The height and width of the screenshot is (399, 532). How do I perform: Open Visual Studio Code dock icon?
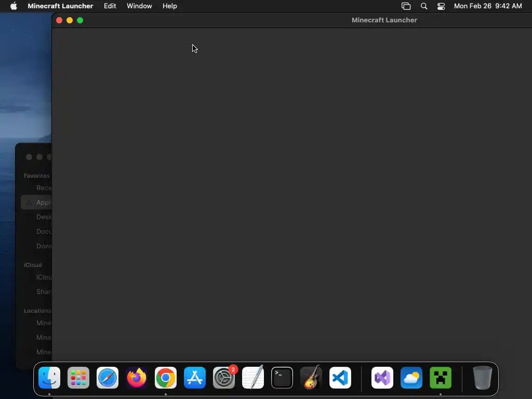[x=340, y=378]
